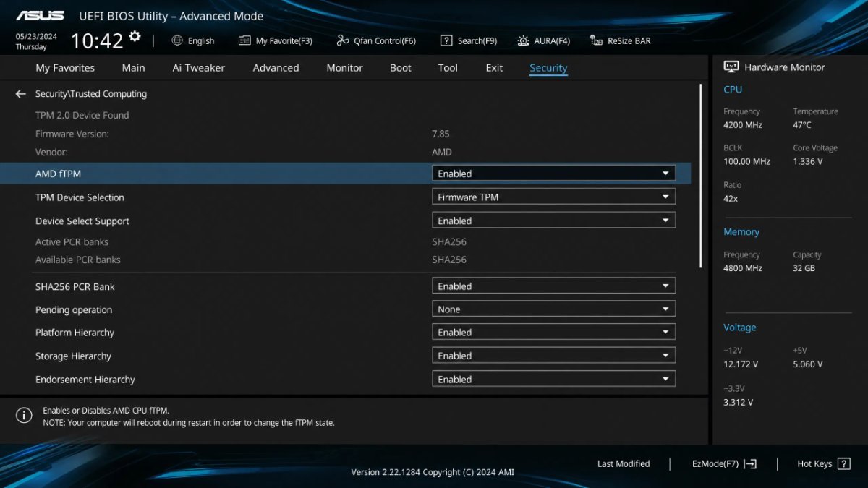This screenshot has width=868, height=488.
Task: Switch to the Tool tab
Action: coord(448,68)
